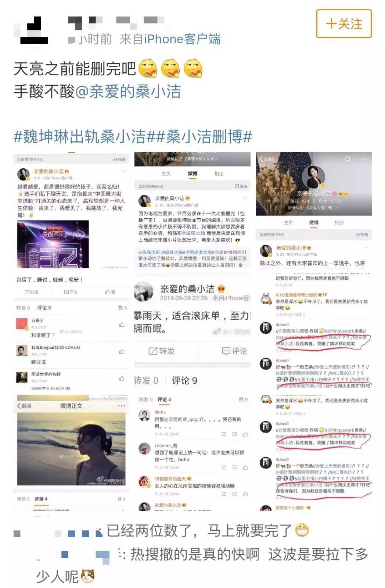Like 五哥王's comment with thumbs-up icon
Screen dimensions: 385x588
click(x=122, y=325)
